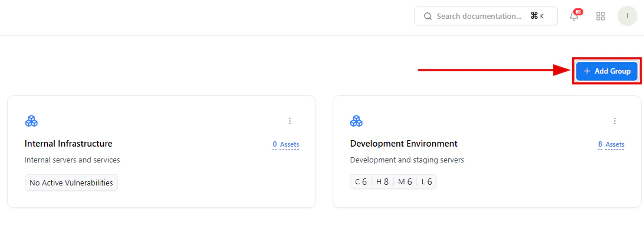
Task: Open the 8 Assets link
Action: click(611, 144)
